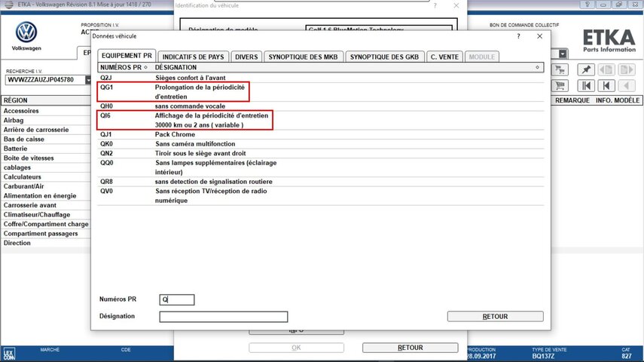Switch to the C. VENTE tab
Screen dimensions: 644x362
[x=444, y=57]
